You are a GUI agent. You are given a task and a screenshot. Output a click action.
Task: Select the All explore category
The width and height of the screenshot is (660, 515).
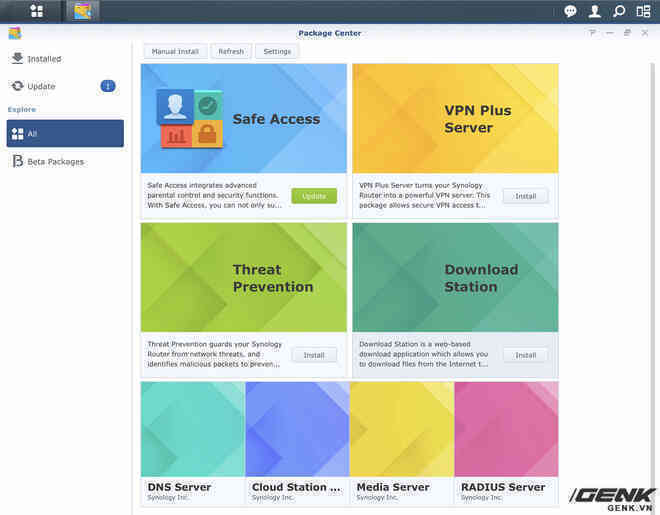65,133
